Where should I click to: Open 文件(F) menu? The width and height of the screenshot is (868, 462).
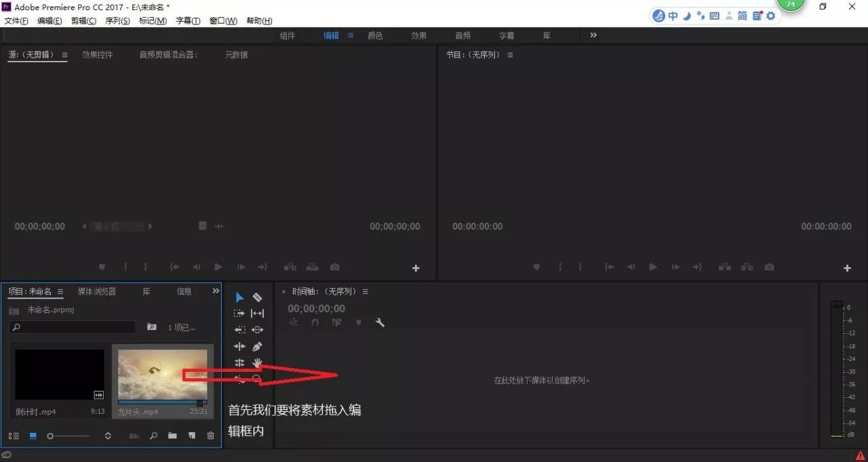(x=16, y=21)
